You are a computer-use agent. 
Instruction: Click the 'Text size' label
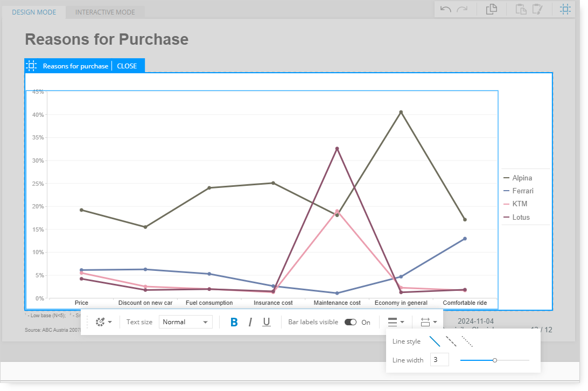coord(139,322)
